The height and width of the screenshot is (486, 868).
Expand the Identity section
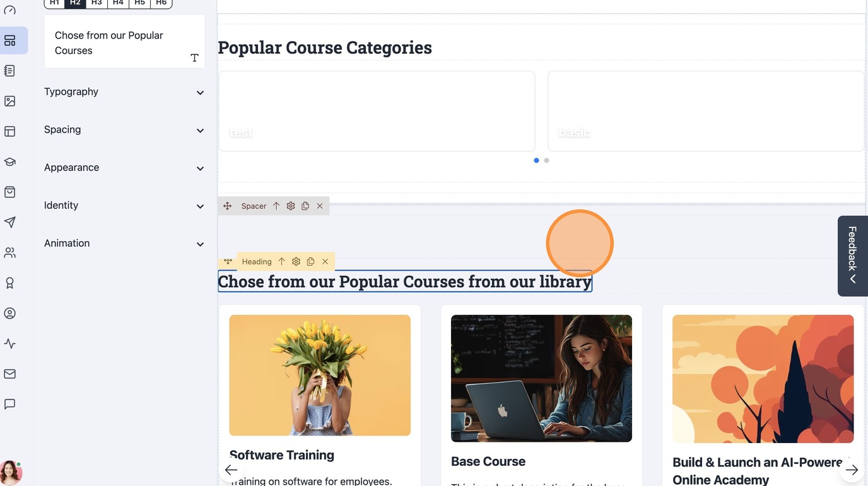124,206
